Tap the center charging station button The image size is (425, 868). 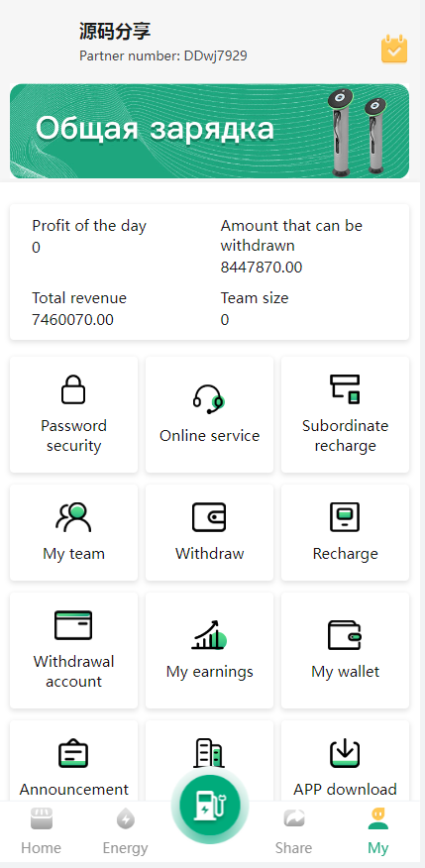210,805
